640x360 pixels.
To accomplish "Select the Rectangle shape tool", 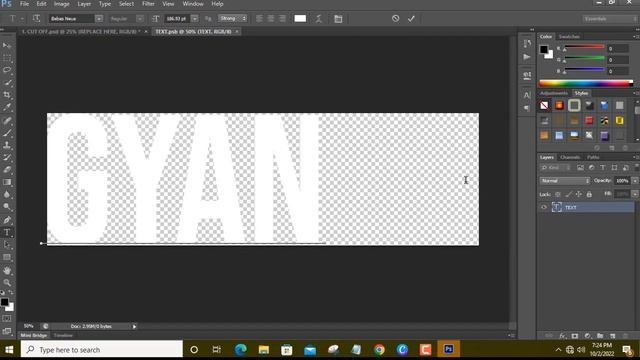I will [7, 257].
